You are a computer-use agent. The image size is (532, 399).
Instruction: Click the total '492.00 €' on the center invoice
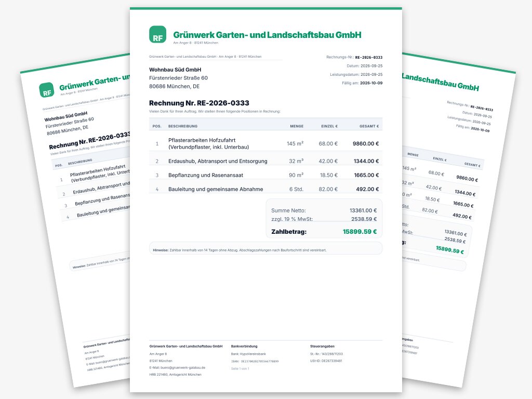(367, 189)
